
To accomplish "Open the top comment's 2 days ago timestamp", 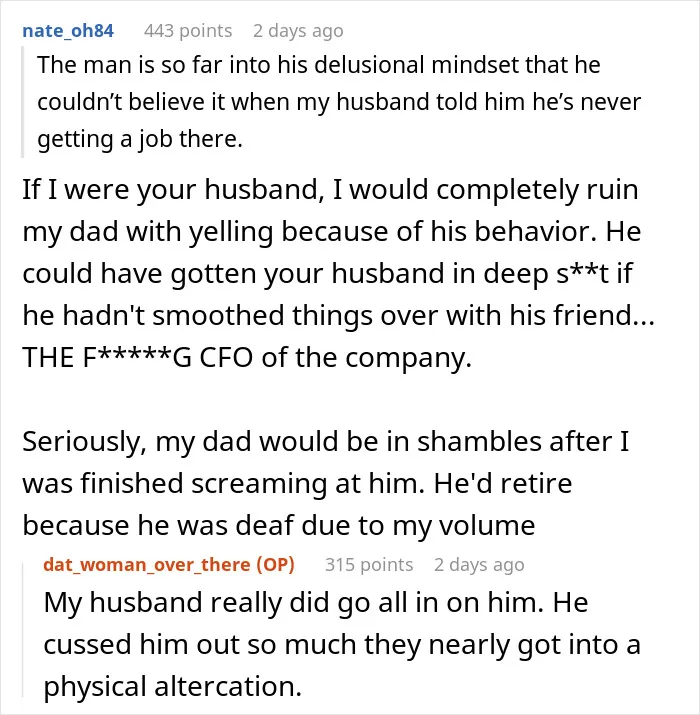I will click(298, 31).
